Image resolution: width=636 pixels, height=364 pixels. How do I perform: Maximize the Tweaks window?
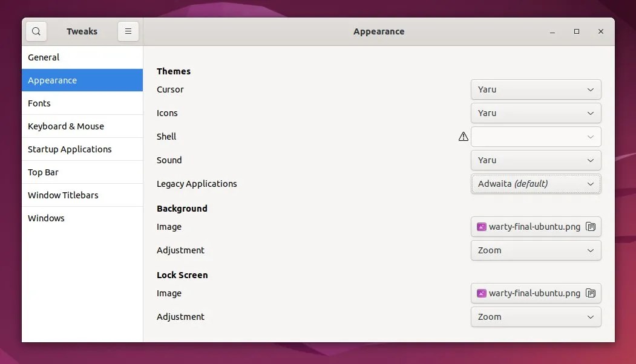click(x=576, y=31)
